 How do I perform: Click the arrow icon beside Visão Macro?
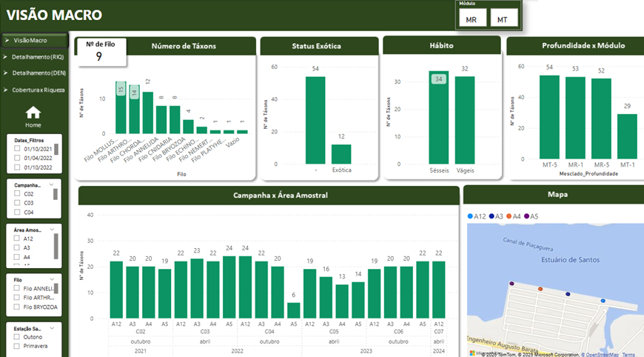(7, 40)
